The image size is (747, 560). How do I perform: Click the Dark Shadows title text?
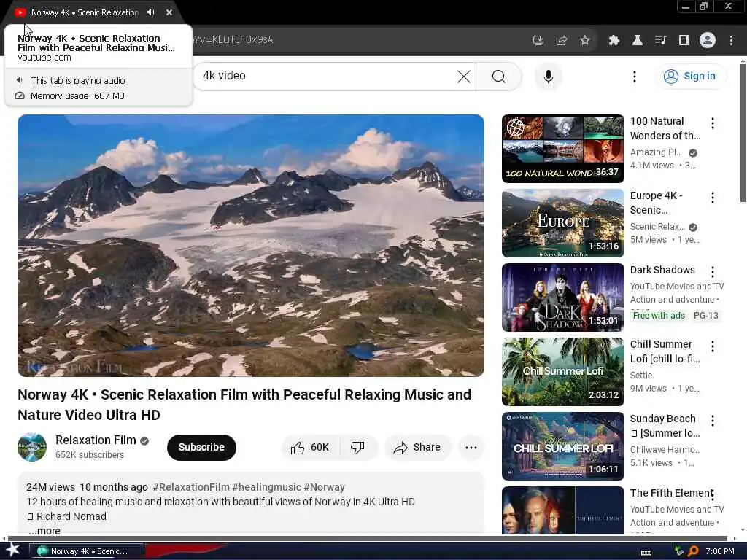click(x=662, y=270)
